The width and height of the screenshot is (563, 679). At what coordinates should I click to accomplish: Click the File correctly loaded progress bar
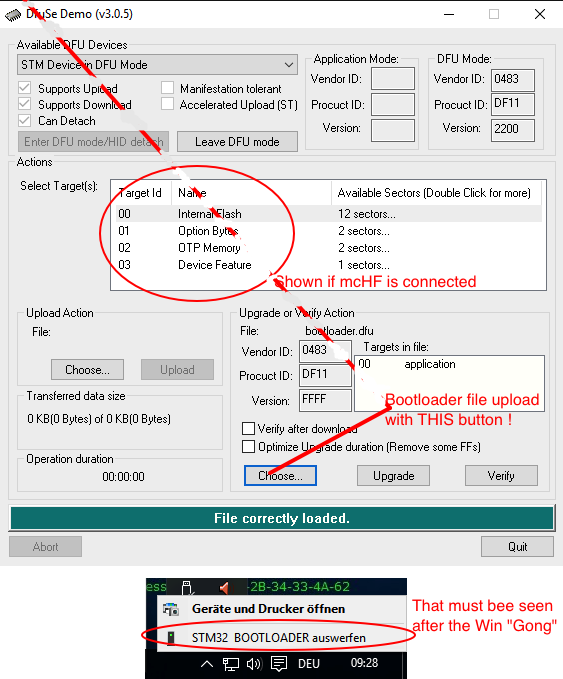[x=282, y=518]
